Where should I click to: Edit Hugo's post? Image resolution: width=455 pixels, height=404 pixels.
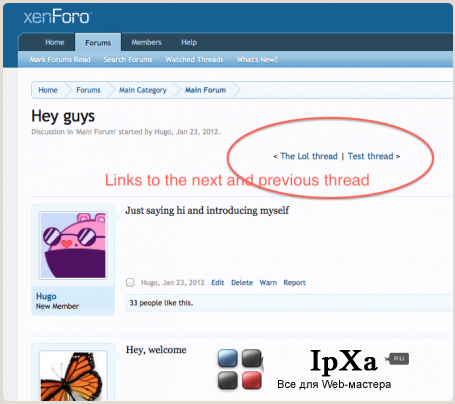click(218, 283)
